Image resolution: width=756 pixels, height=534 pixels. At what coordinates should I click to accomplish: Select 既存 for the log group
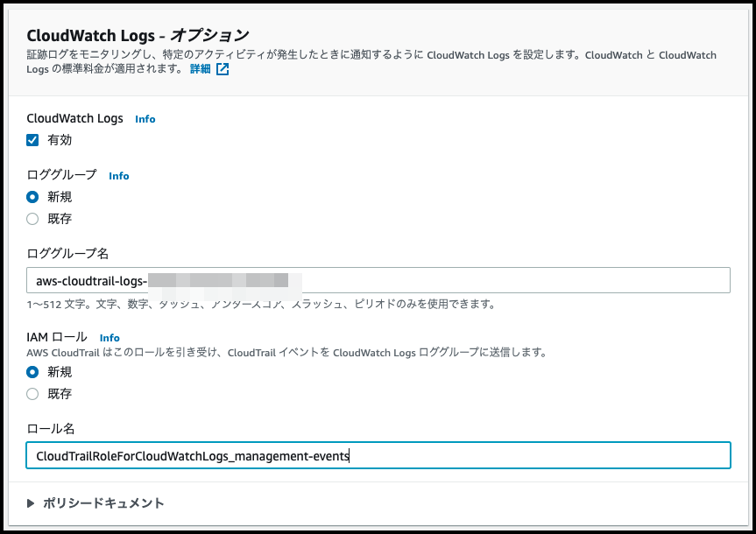[x=32, y=219]
